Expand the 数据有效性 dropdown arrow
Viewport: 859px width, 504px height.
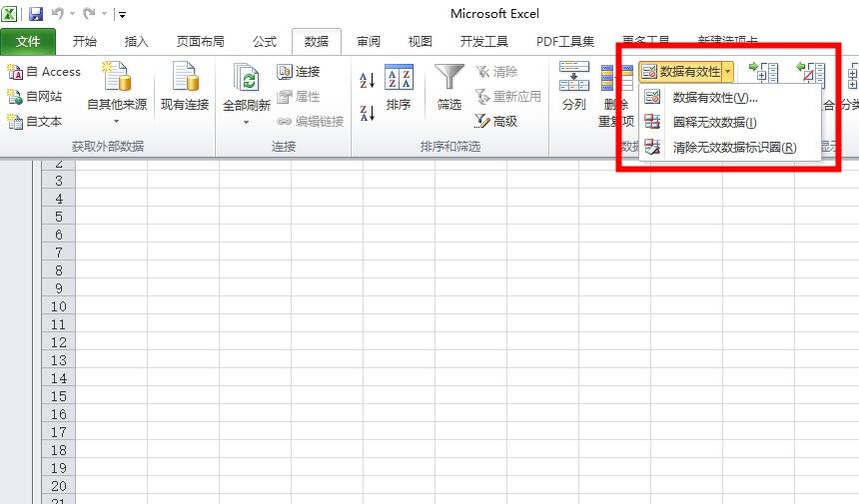point(728,71)
